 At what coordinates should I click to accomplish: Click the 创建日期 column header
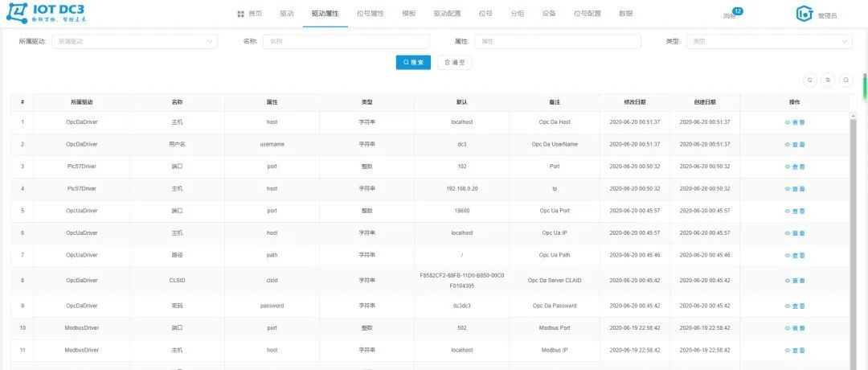[x=705, y=102]
